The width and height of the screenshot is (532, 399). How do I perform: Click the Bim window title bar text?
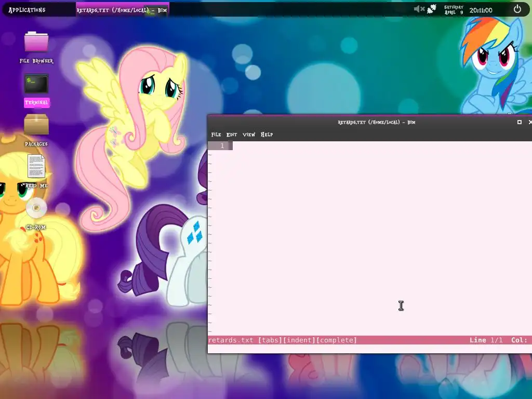coord(376,122)
